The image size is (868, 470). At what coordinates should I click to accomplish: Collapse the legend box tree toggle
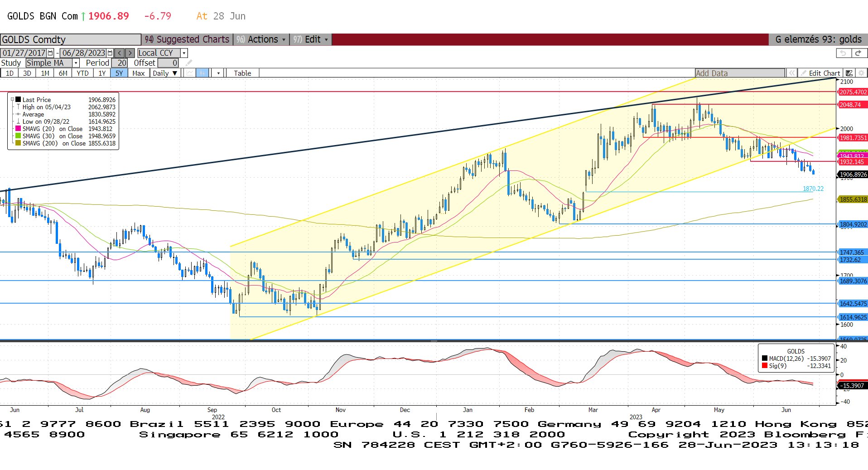tap(13, 100)
